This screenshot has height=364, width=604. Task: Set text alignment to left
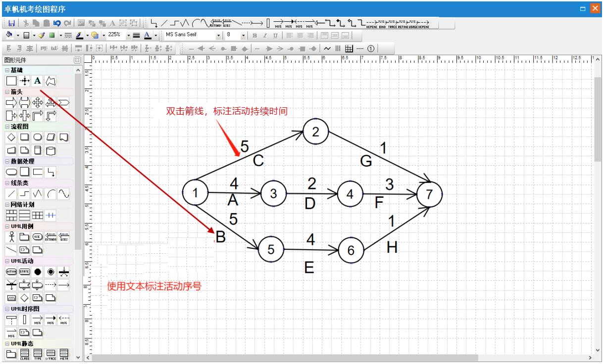click(x=289, y=36)
